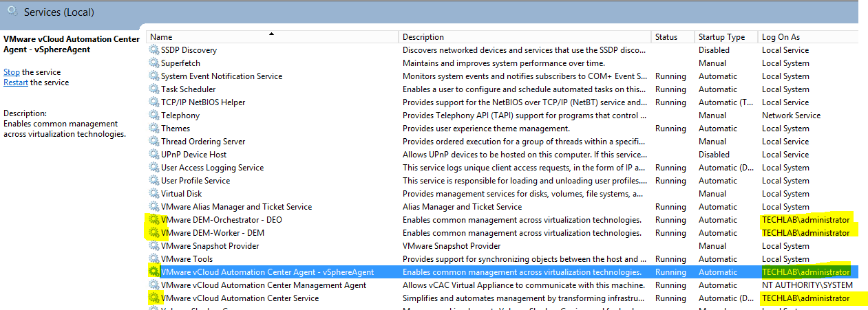Click NT AUTHORITY\SYSTEM log on value

pyautogui.click(x=807, y=285)
